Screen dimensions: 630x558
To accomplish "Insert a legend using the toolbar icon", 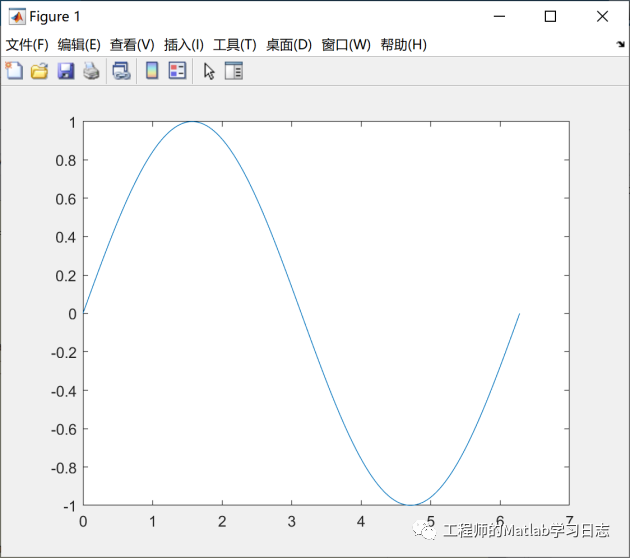I will click(177, 71).
